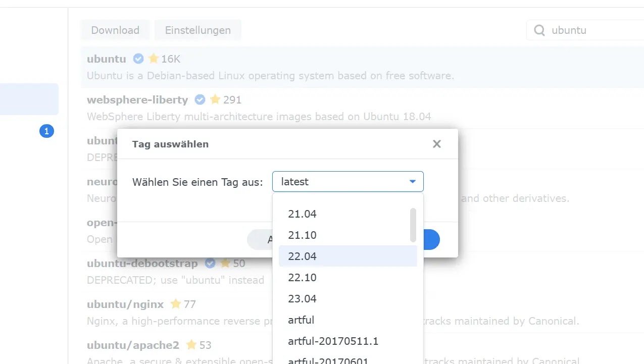Click the search magnifier icon
This screenshot has width=644, height=364.
(539, 31)
